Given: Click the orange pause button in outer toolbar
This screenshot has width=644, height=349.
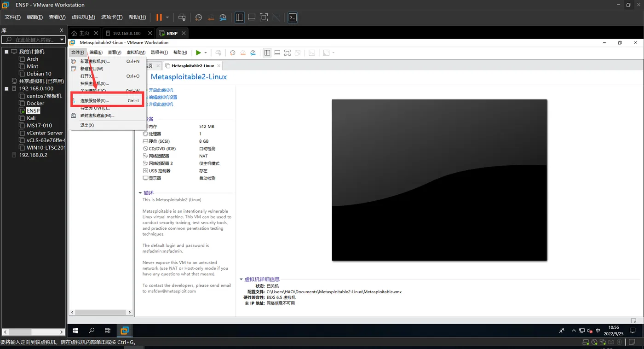Looking at the screenshot, I should [x=159, y=17].
